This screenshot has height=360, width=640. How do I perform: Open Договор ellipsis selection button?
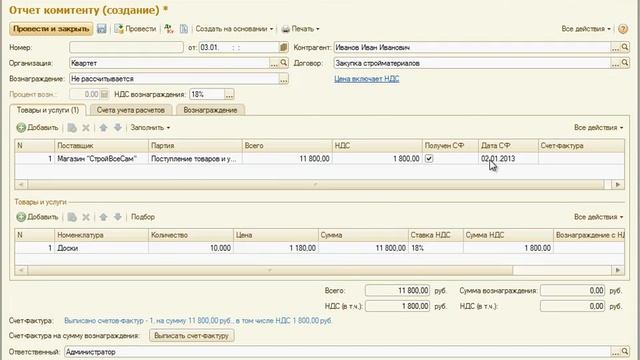pos(615,63)
